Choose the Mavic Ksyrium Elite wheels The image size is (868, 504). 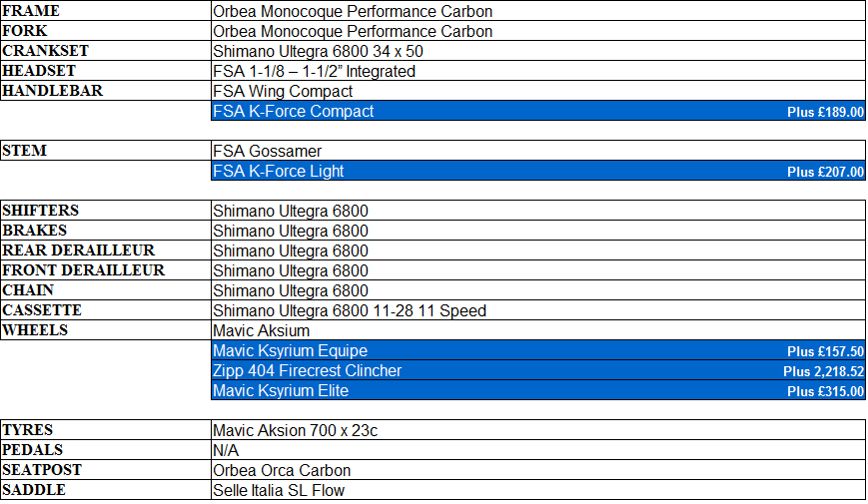pyautogui.click(x=281, y=391)
